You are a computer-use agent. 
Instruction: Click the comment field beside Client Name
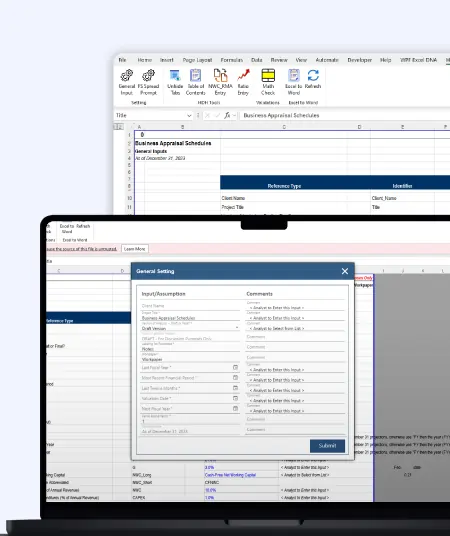click(295, 306)
